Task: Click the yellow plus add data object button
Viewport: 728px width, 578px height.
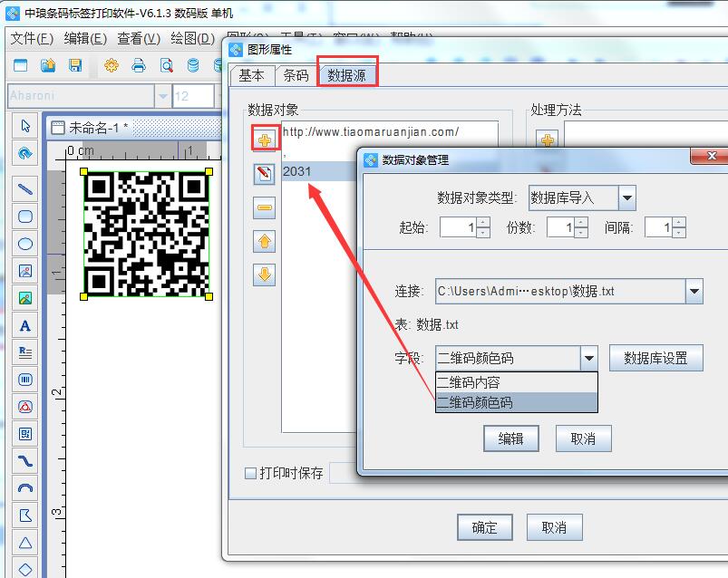Action: [265, 140]
